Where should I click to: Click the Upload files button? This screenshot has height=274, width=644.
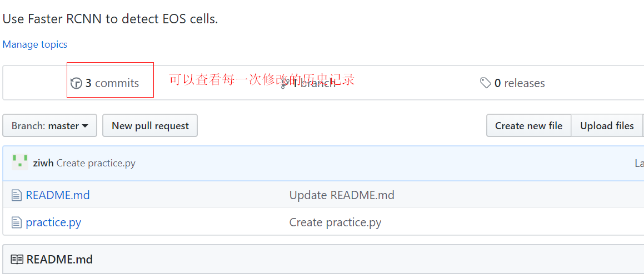pos(607,125)
